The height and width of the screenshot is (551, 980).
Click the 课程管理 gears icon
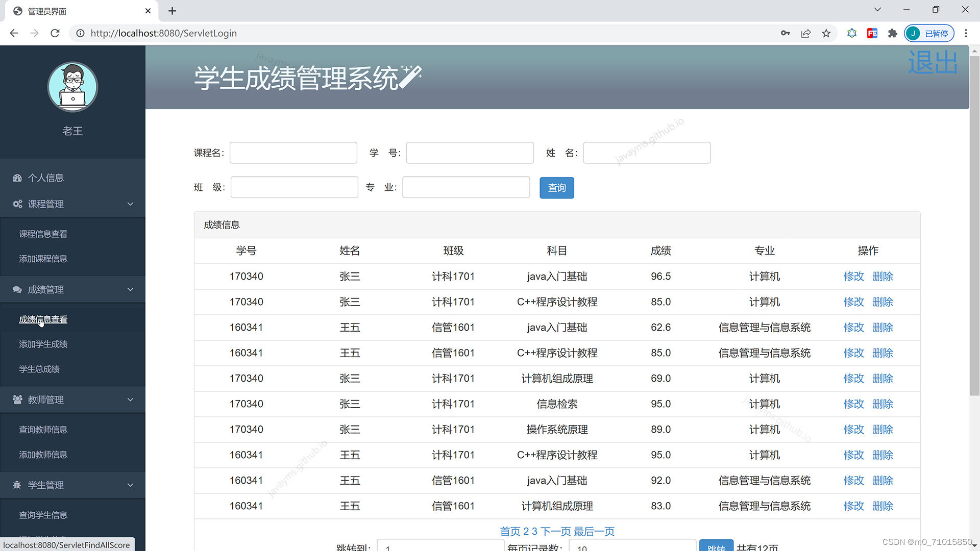pos(17,204)
